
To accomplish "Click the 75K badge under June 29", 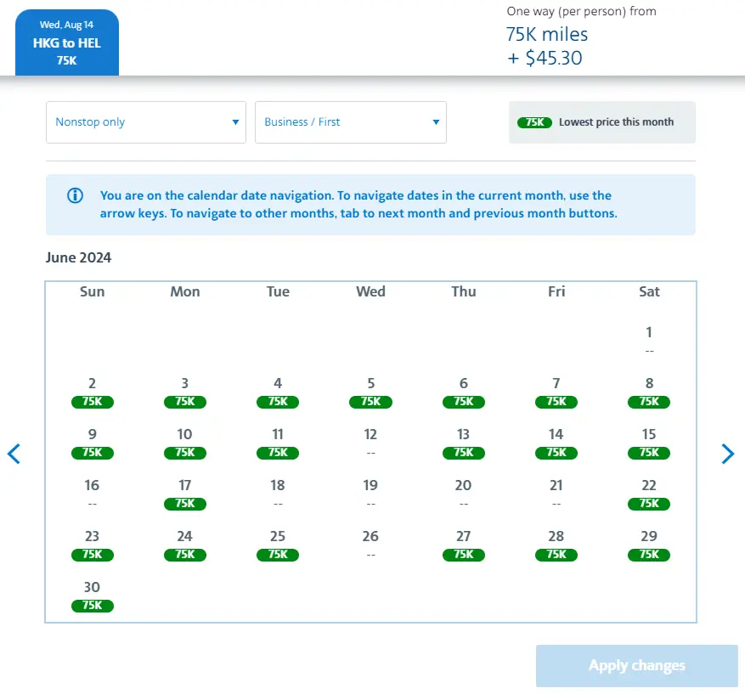I will pos(649,555).
